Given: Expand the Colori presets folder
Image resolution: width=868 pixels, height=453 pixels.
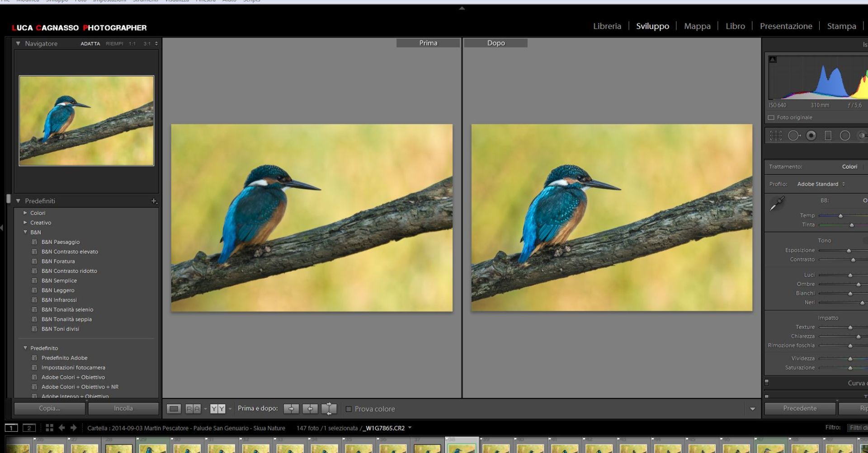Looking at the screenshot, I should [x=25, y=213].
